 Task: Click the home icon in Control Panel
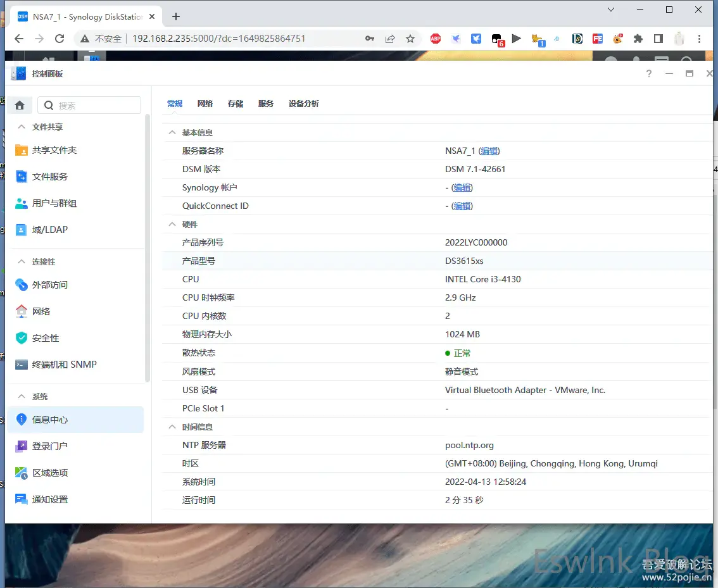pos(20,105)
